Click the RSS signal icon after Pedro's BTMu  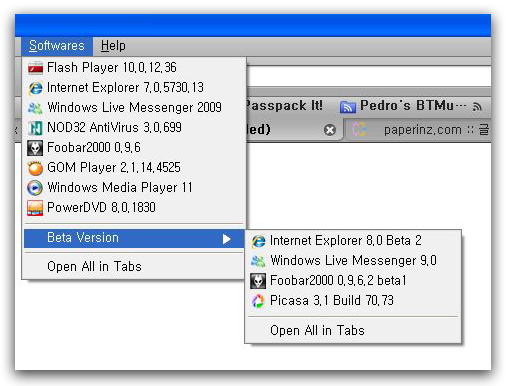(477, 107)
